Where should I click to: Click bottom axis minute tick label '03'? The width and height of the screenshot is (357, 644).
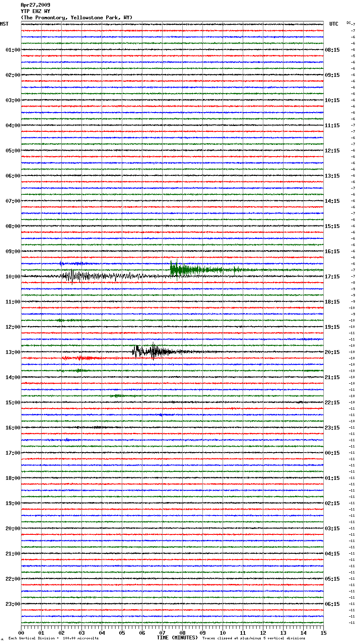tap(81, 633)
